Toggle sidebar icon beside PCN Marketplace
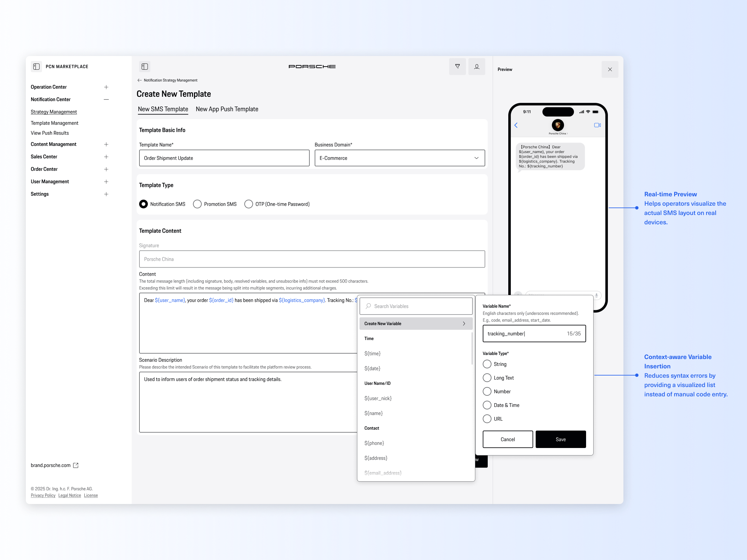747x560 pixels. [x=36, y=67]
